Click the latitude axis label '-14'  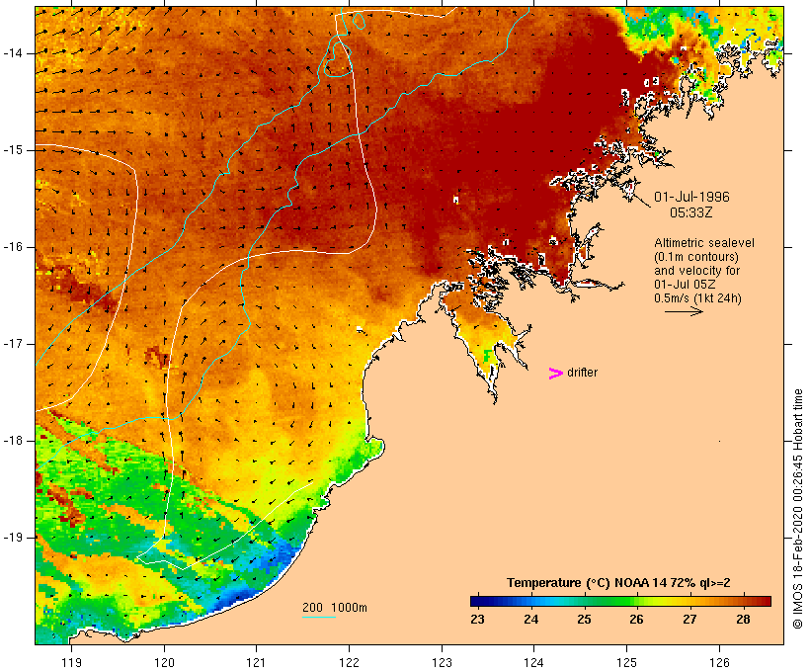pos(13,53)
